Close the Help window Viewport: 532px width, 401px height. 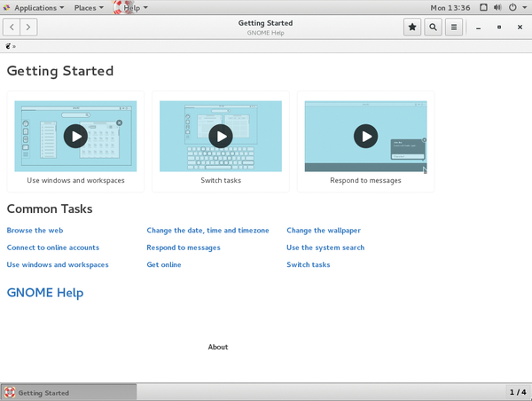[x=520, y=28]
